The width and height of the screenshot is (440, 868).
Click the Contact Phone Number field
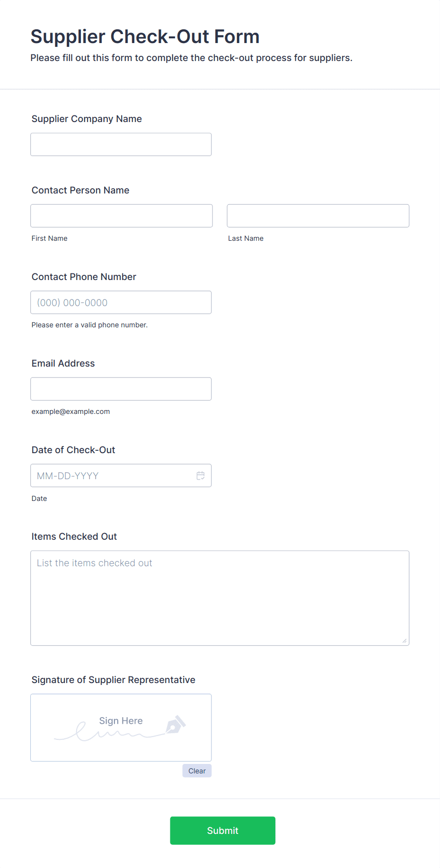click(121, 302)
